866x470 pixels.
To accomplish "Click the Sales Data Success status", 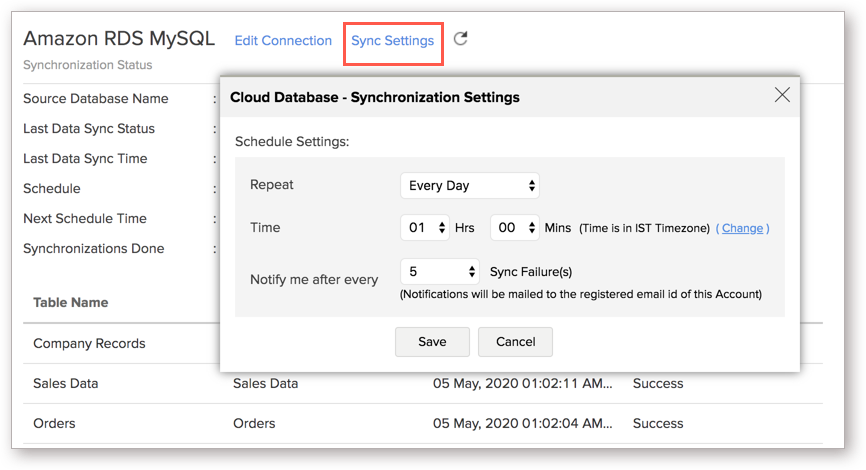I will click(x=658, y=383).
